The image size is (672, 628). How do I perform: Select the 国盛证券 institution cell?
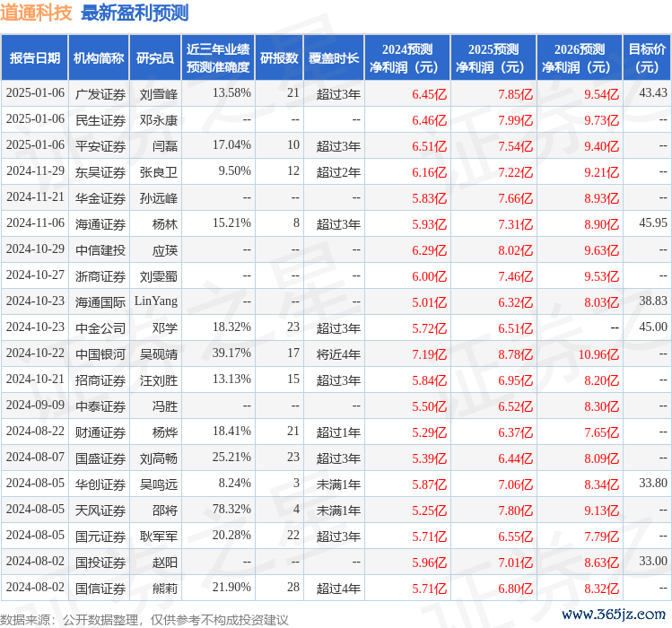[x=100, y=458]
